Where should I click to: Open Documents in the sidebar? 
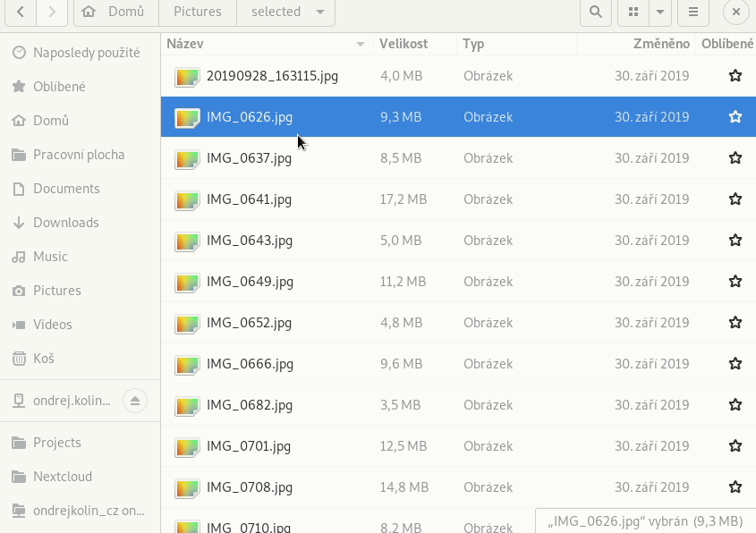pos(80,189)
